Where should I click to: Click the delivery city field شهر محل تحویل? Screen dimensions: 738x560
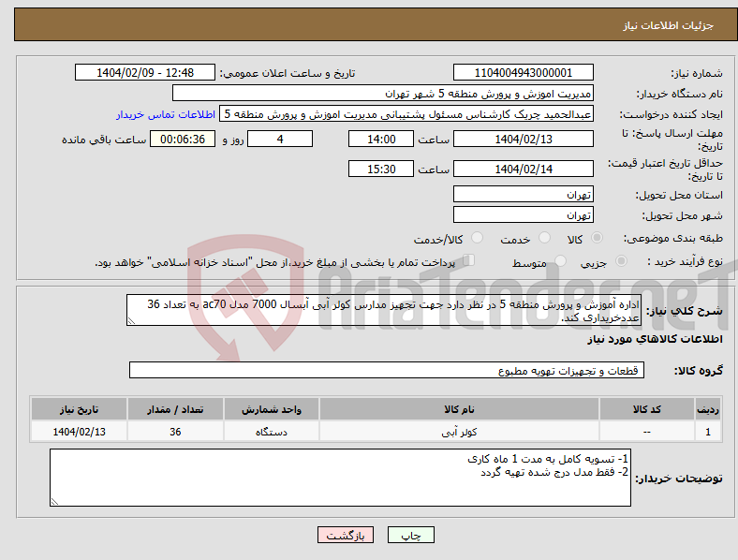tap(523, 214)
